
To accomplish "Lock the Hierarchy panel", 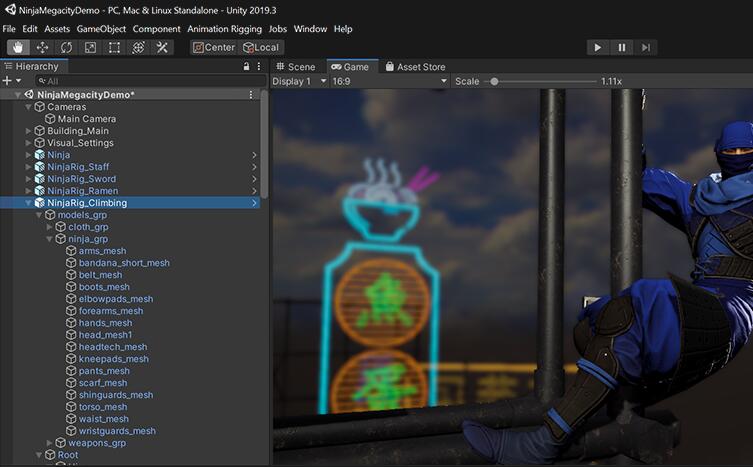I will click(246, 66).
